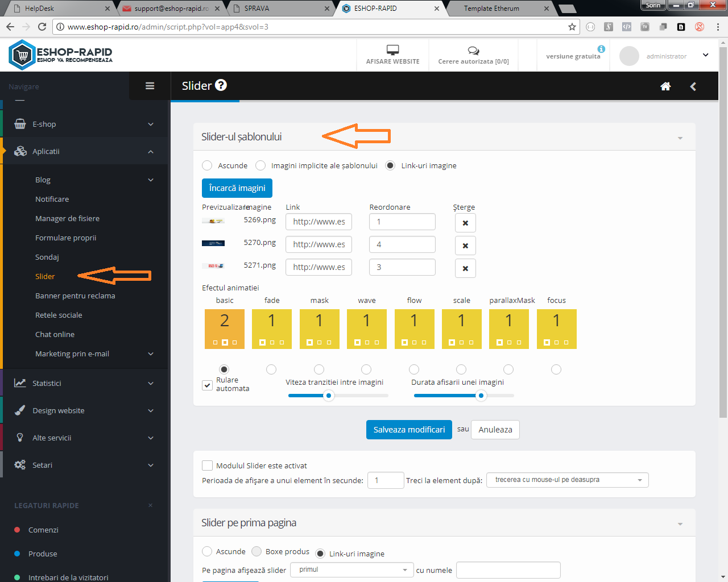
Task: Click the Link field for 5269.png
Action: click(x=318, y=222)
